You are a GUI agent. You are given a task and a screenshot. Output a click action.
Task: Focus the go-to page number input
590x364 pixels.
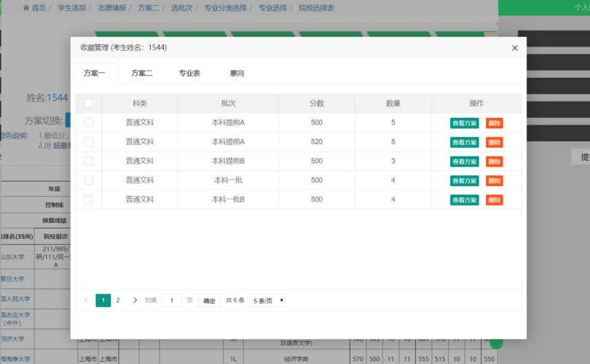click(172, 301)
